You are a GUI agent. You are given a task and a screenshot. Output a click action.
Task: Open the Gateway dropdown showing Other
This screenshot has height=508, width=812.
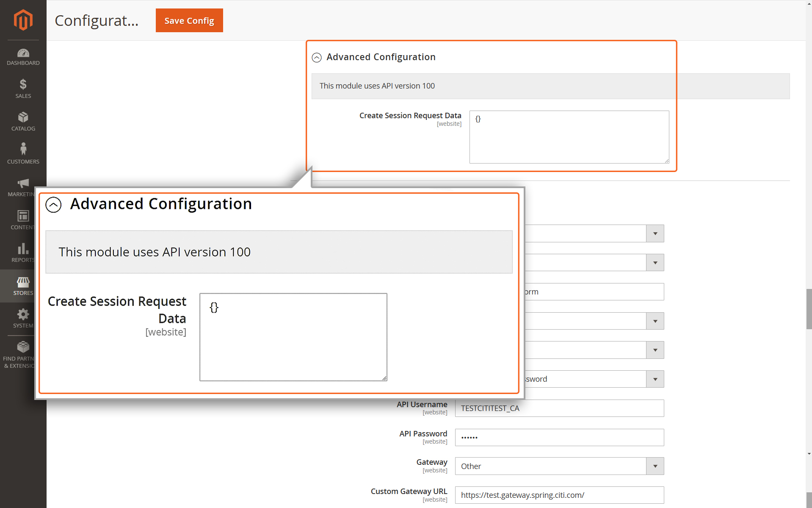[559, 466]
